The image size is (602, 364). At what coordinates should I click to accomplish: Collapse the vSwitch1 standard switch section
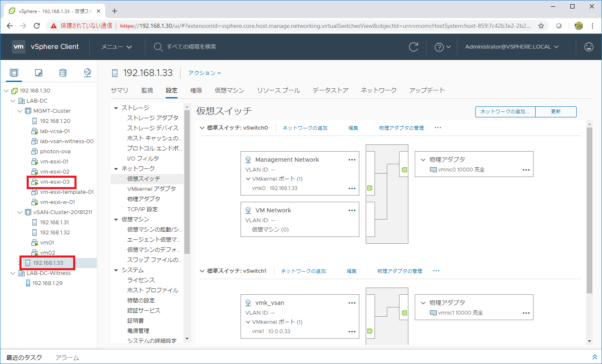click(x=202, y=271)
